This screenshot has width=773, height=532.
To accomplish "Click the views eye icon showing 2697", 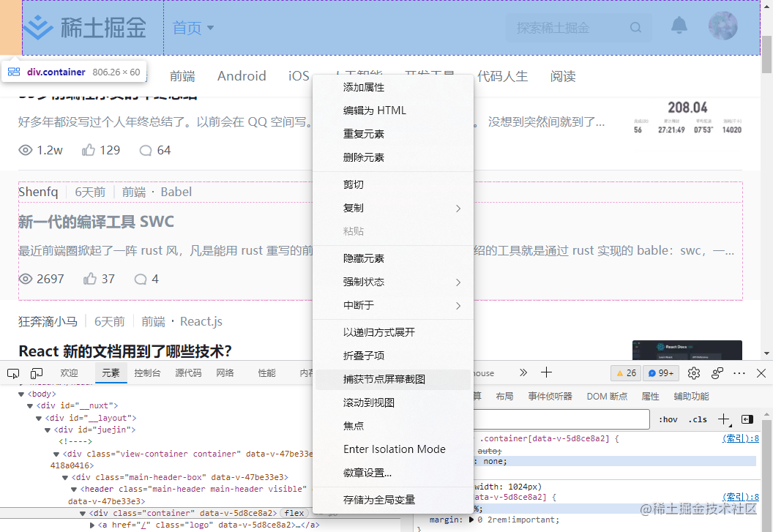I will (25, 279).
